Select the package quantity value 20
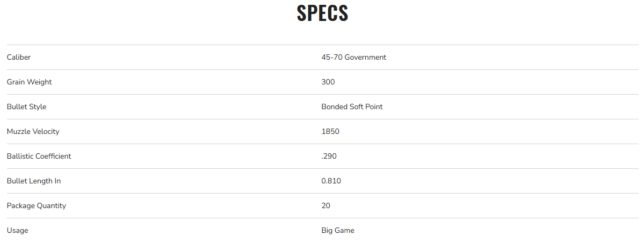 pyautogui.click(x=326, y=205)
